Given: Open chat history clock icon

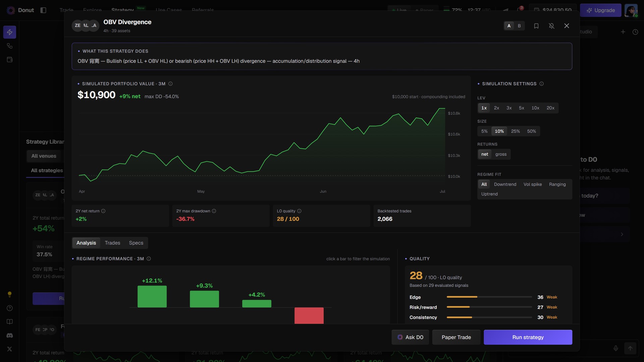Looking at the screenshot, I should pos(635,32).
